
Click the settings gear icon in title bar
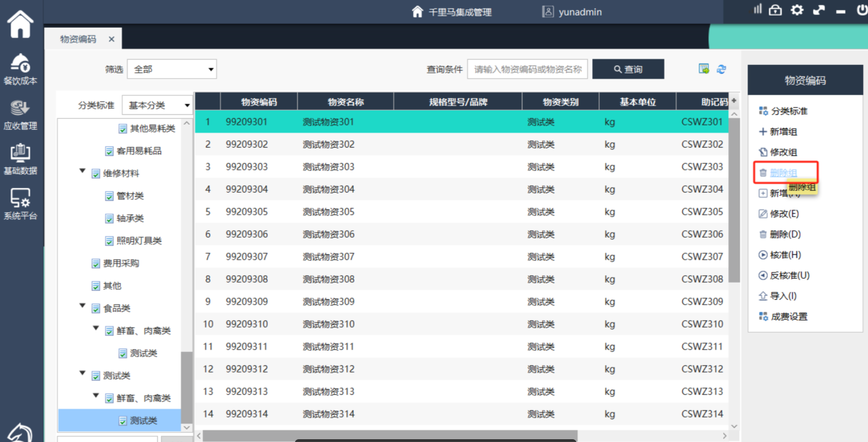(x=797, y=10)
